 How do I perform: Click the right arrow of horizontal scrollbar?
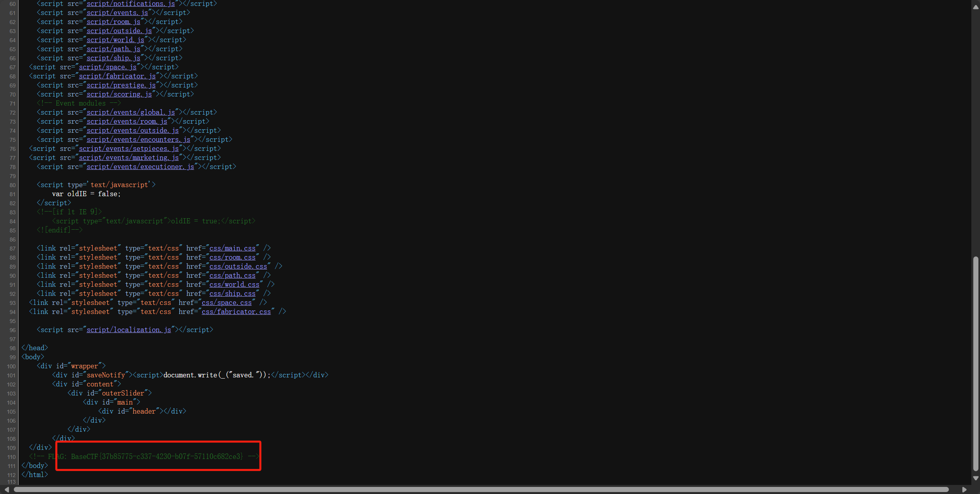click(964, 489)
